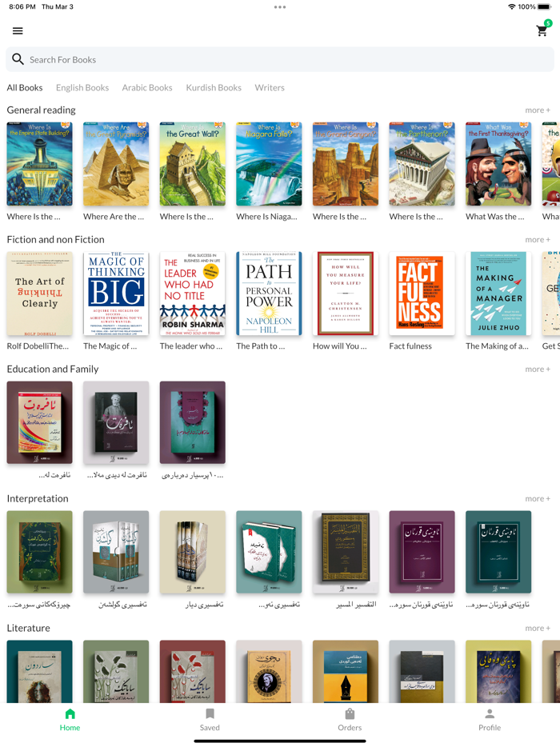Image resolution: width=560 pixels, height=747 pixels.
Task: Open the Writers tab
Action: point(270,88)
